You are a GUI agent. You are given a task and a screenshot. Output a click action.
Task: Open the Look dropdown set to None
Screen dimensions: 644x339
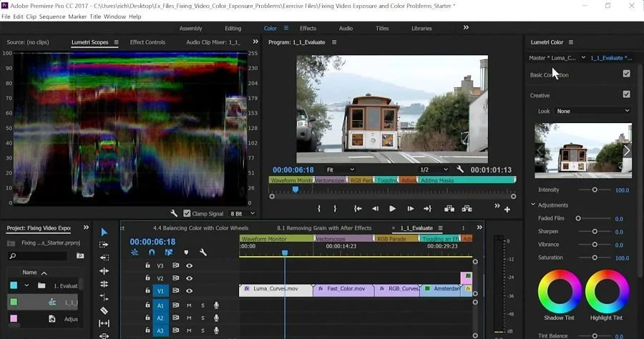tap(593, 112)
